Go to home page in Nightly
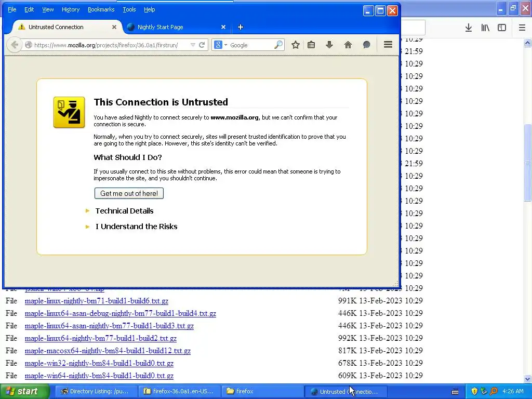 pyautogui.click(x=348, y=45)
